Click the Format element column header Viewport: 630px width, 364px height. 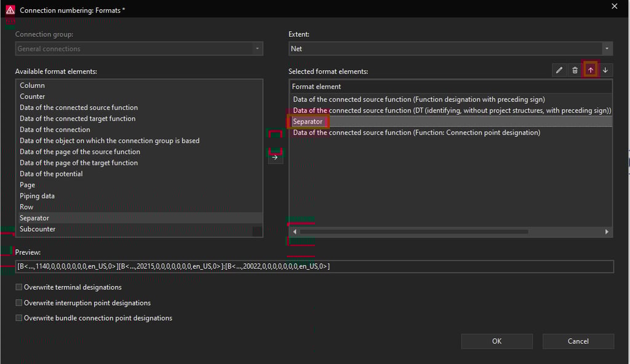click(x=450, y=86)
